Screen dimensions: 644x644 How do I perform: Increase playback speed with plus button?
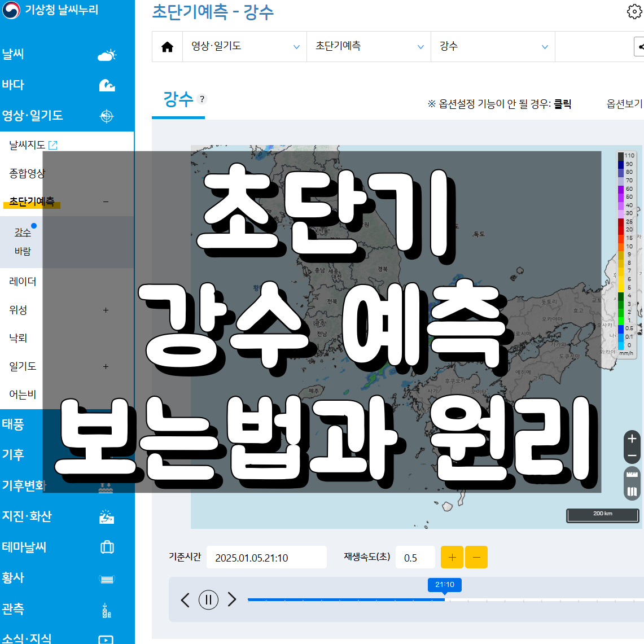point(452,557)
